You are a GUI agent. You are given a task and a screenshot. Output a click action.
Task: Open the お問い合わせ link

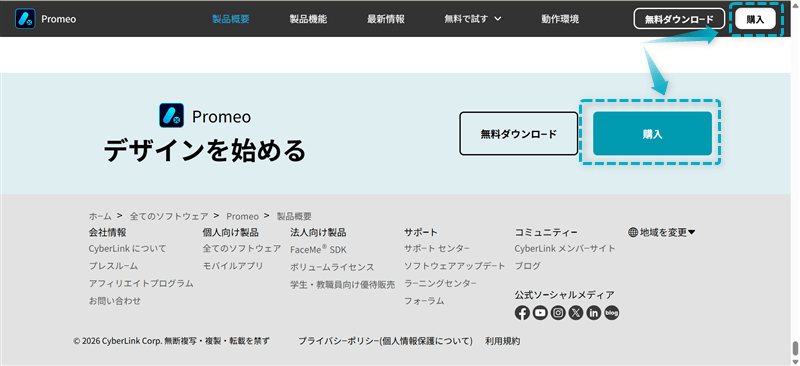click(115, 301)
